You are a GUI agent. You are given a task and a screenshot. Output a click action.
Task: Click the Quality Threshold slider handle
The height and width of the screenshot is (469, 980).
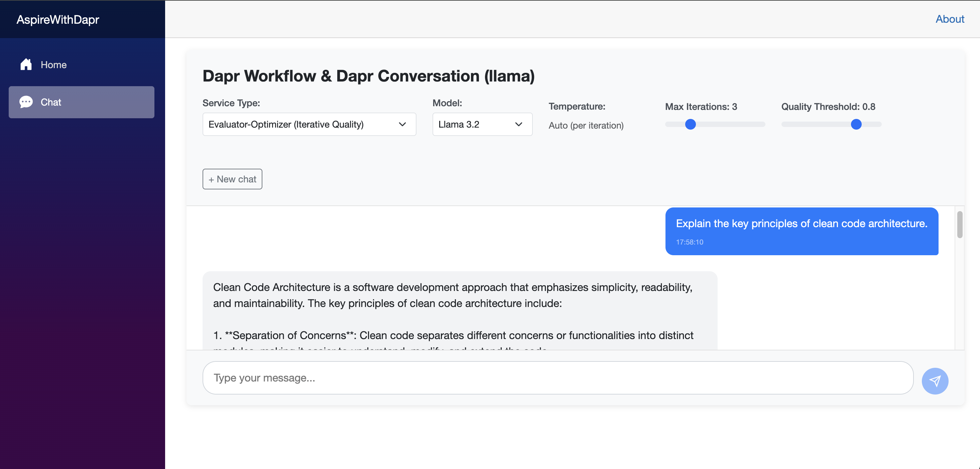[856, 124]
